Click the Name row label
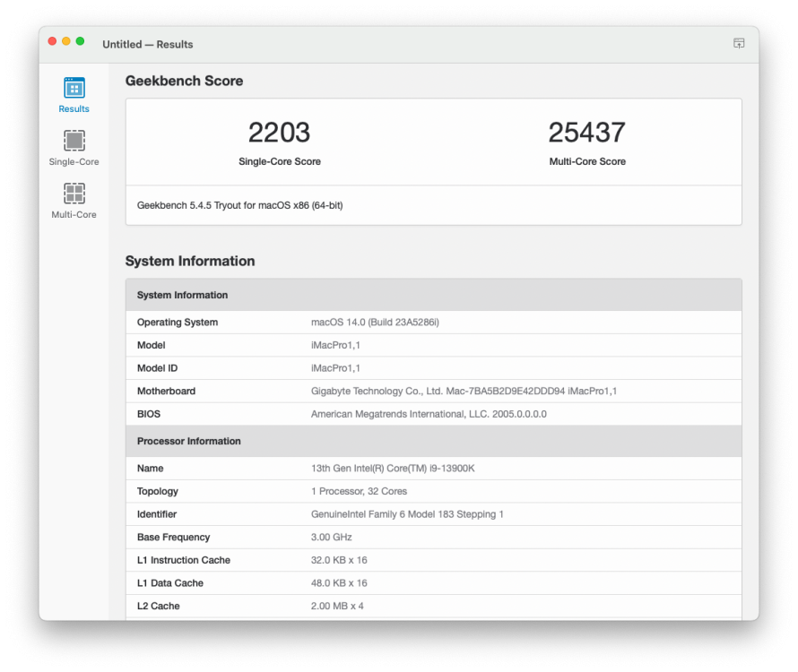Screen dimensions: 798x672 [150, 468]
